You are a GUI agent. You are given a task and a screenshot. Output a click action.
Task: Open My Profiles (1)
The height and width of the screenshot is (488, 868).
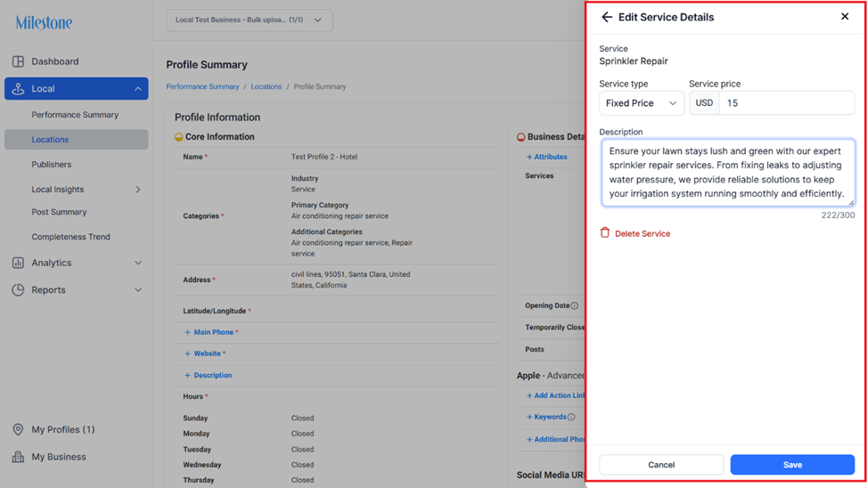click(x=62, y=429)
